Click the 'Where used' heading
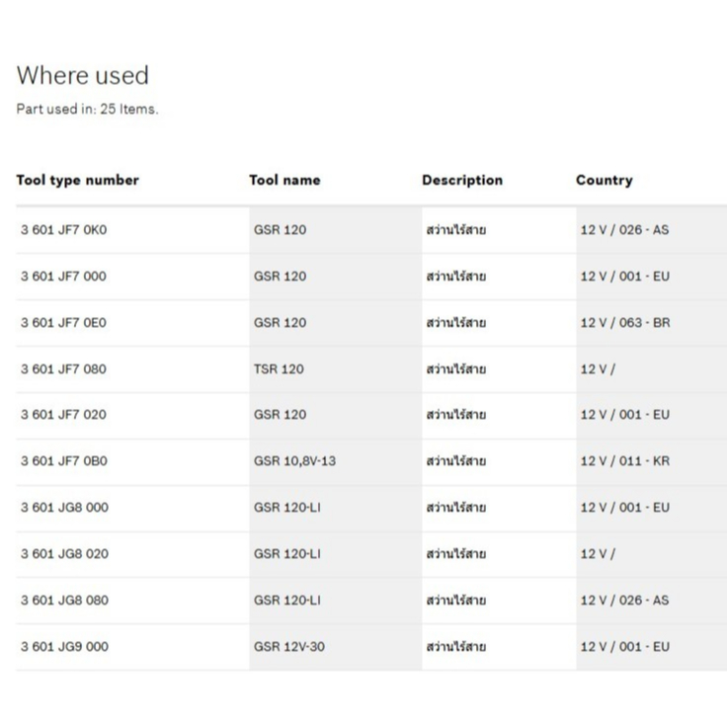This screenshot has height=728, width=728. [83, 75]
